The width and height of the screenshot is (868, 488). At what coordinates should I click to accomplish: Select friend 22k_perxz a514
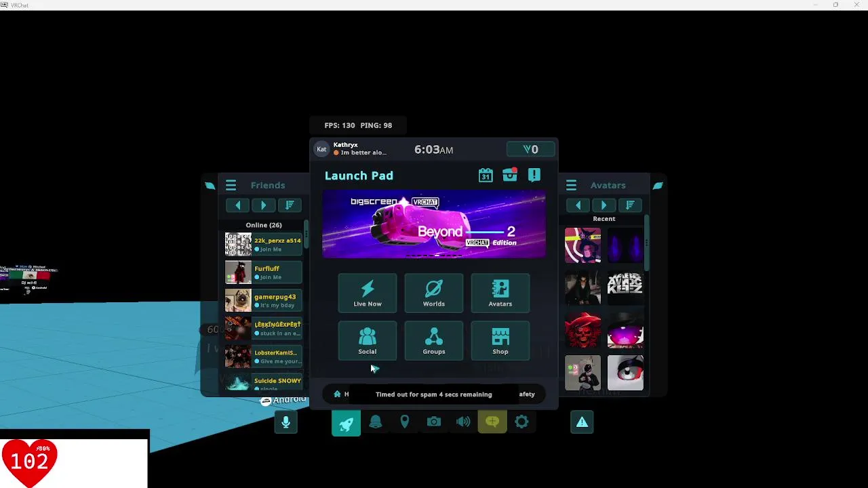(263, 244)
